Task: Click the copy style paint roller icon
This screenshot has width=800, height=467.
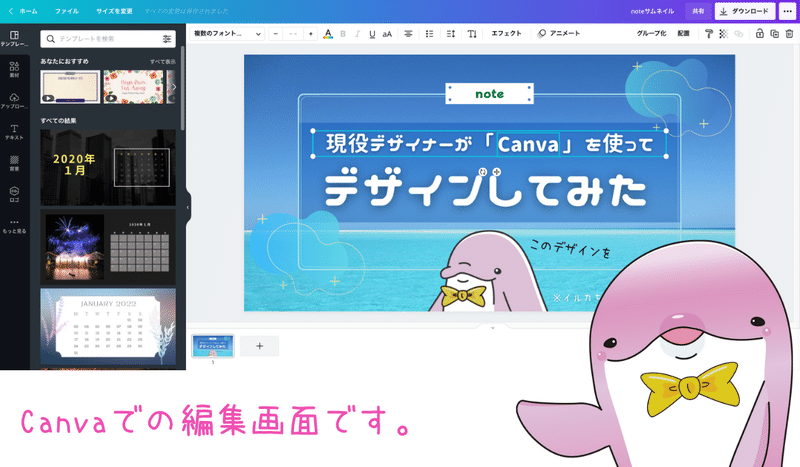Action: [x=709, y=34]
